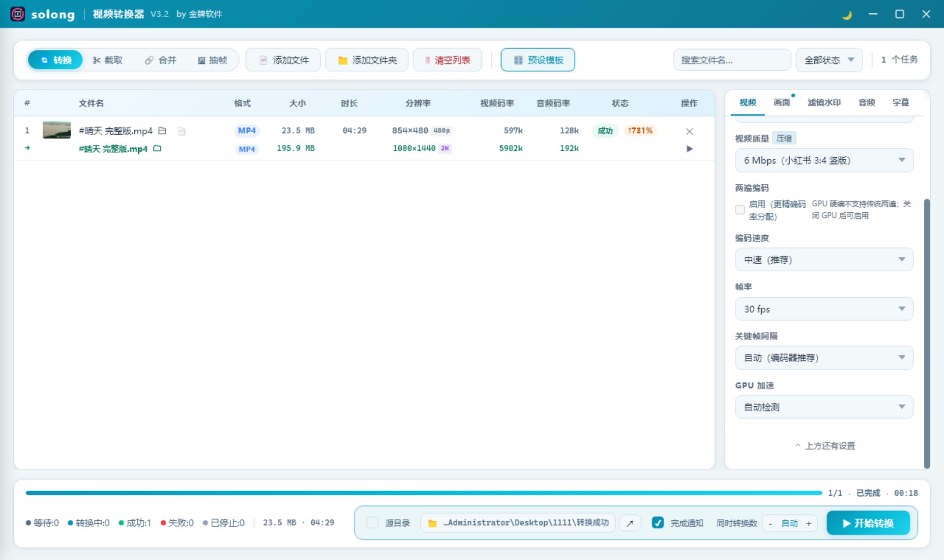Enable the 两遍编码 two-pass checkbox

click(740, 210)
